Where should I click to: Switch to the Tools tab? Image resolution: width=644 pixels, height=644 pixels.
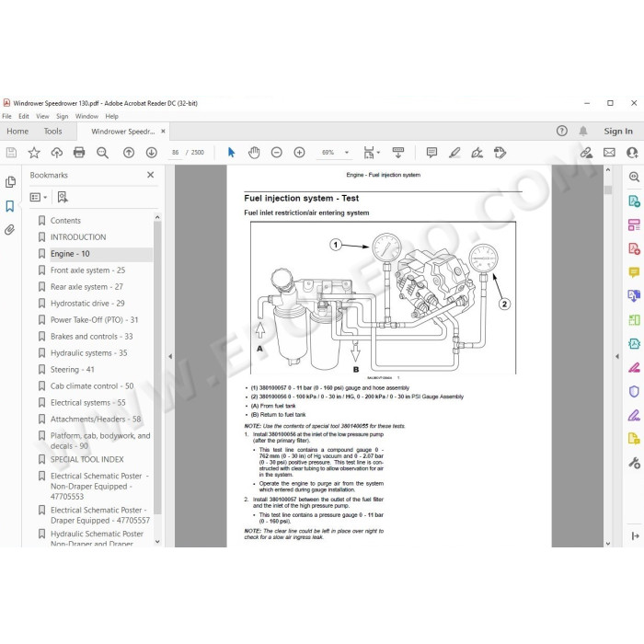(x=53, y=132)
